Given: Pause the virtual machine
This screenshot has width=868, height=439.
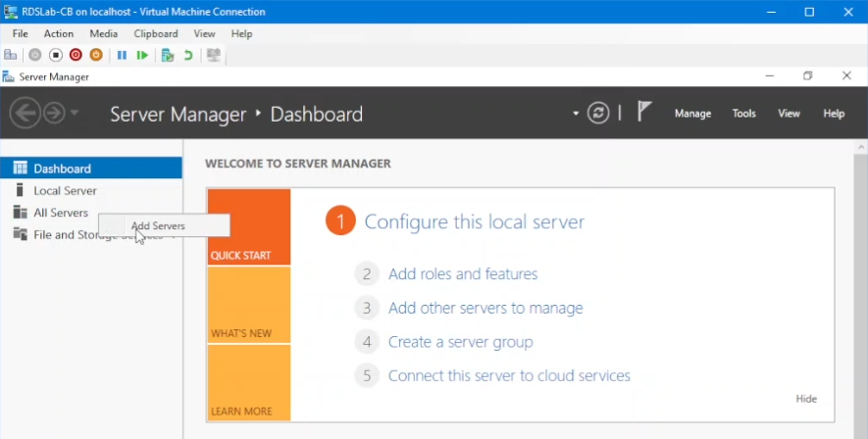Looking at the screenshot, I should [x=122, y=56].
